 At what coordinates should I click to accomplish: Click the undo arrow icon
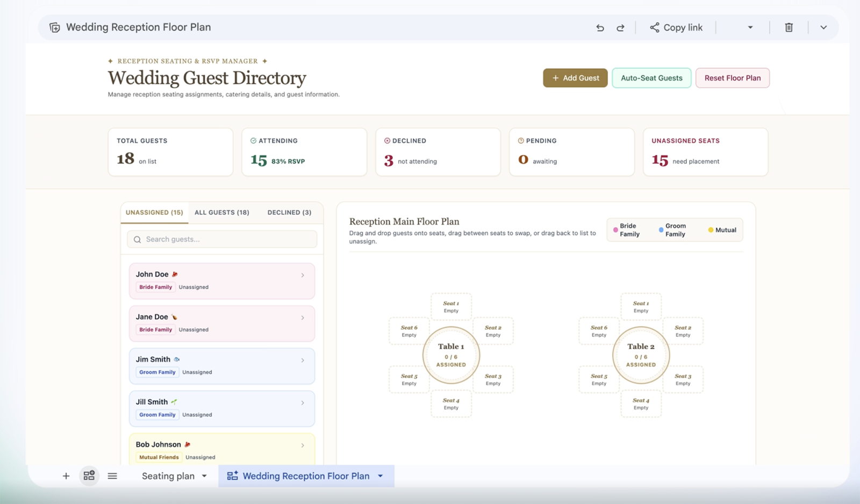tap(600, 27)
